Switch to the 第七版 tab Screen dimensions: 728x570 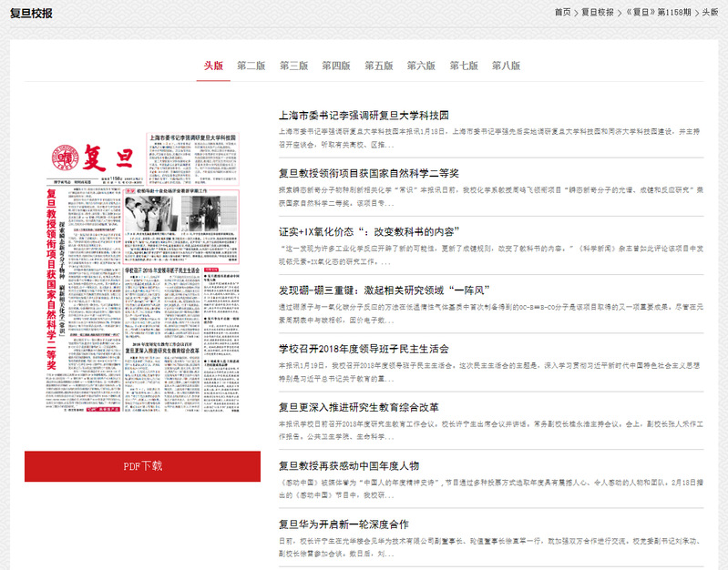pyautogui.click(x=463, y=66)
